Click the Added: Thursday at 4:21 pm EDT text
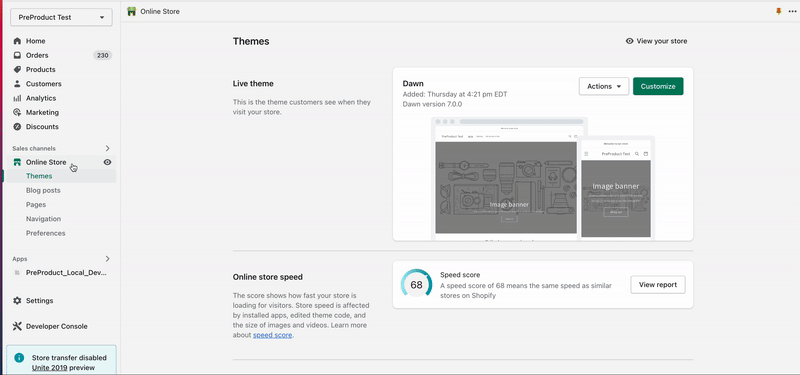 click(x=455, y=94)
